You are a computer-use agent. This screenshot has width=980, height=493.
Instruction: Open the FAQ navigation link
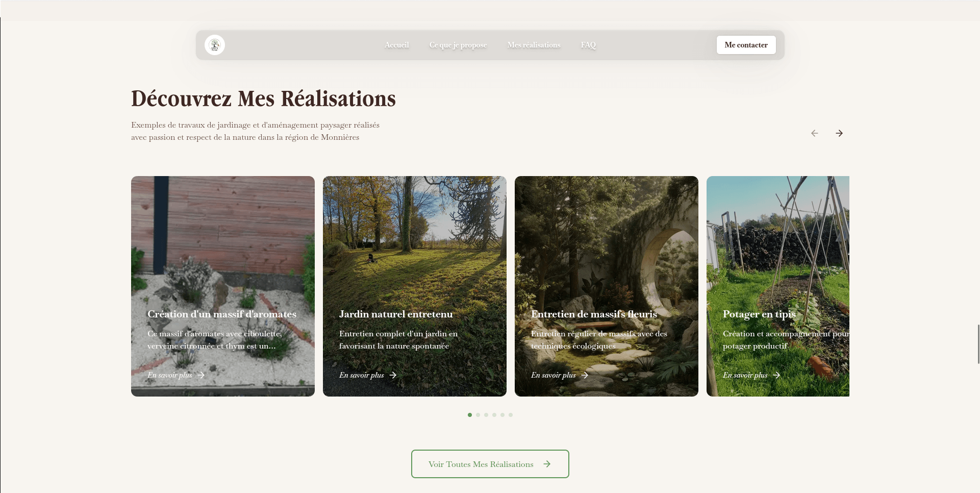point(588,45)
